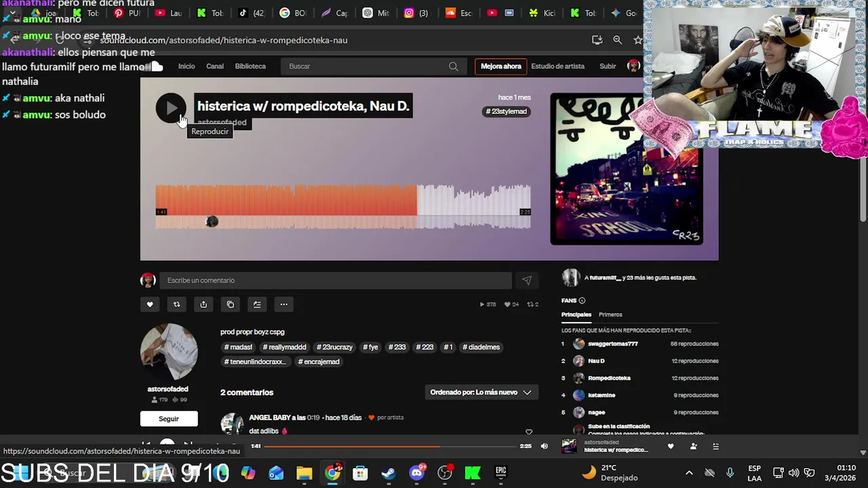This screenshot has height=488, width=868.
Task: Click the #23stylemad tag
Action: 507,111
